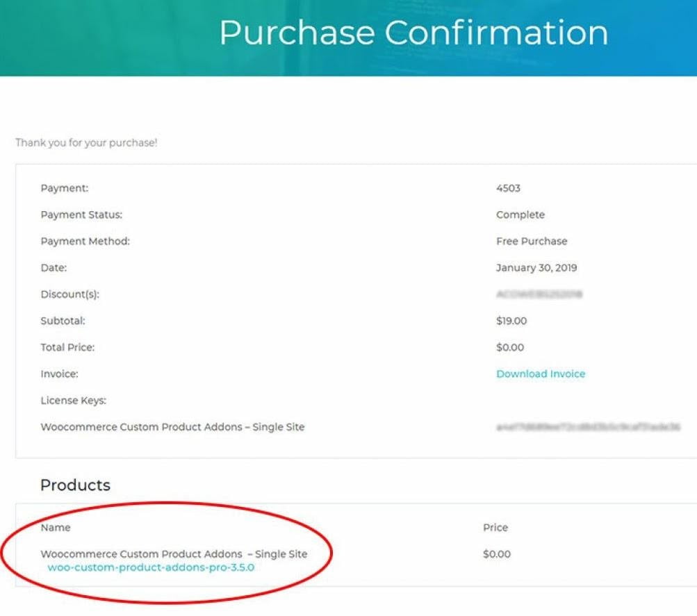697x616 pixels.
Task: Select the blurred license key text
Action: [x=588, y=427]
